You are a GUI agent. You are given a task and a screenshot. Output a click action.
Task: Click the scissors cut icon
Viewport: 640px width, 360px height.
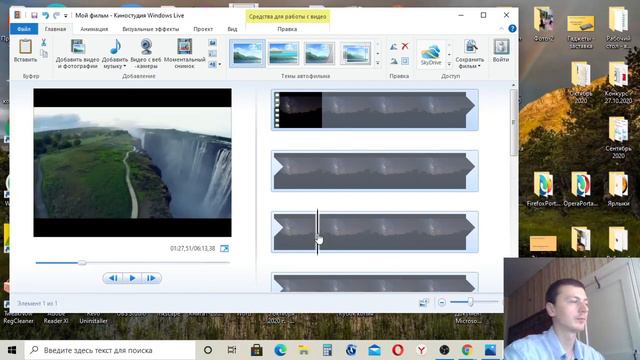point(44,42)
